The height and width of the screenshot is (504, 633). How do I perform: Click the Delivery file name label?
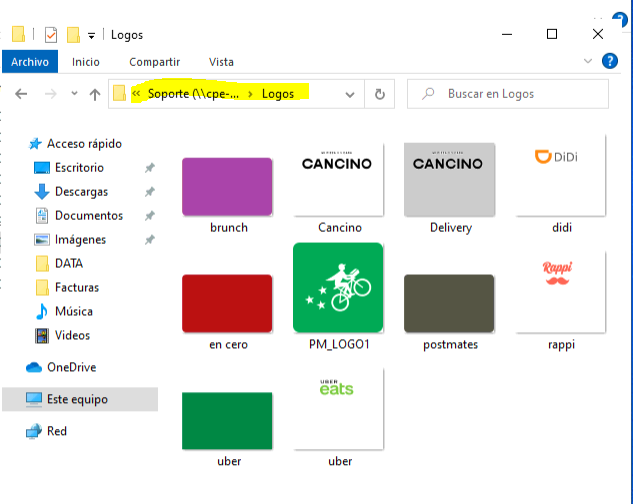pyautogui.click(x=451, y=227)
